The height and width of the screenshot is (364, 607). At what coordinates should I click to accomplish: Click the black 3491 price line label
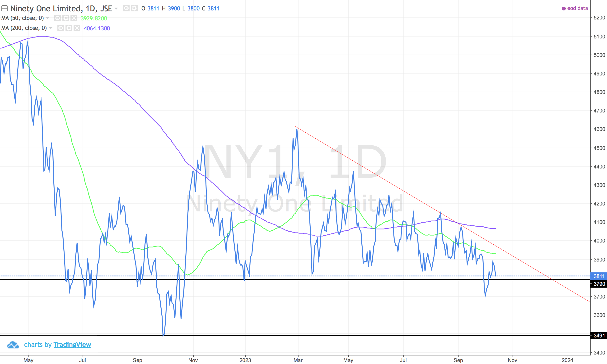click(599, 335)
